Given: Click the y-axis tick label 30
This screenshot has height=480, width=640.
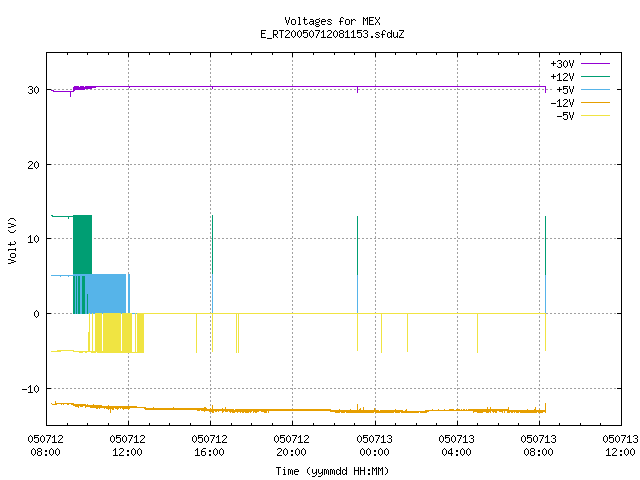Looking at the screenshot, I should (x=33, y=90).
